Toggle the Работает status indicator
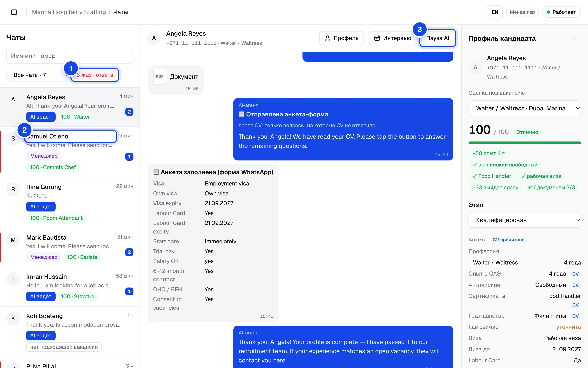Image resolution: width=588 pixels, height=368 pixels. (x=562, y=12)
